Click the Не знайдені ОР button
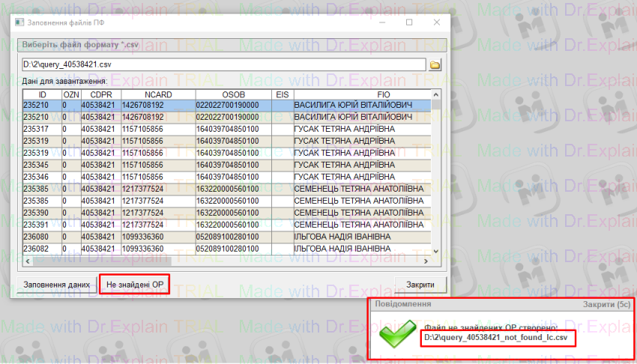This screenshot has width=637, height=364. pyautogui.click(x=135, y=285)
